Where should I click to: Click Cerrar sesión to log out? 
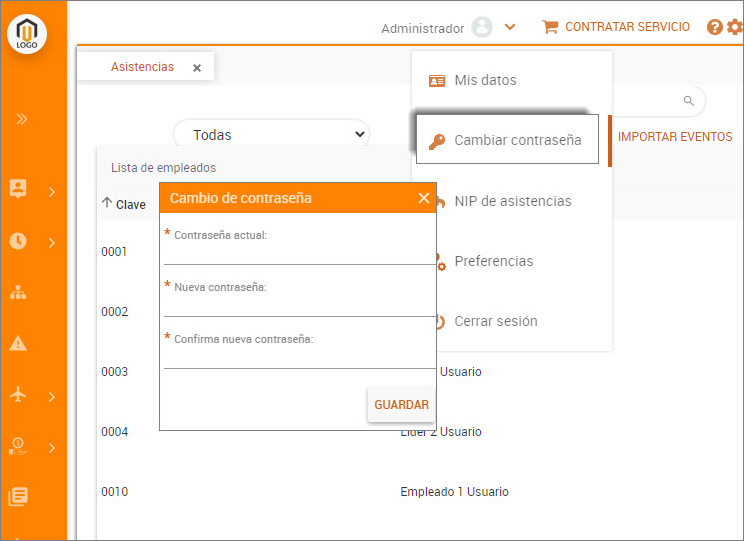[x=495, y=321]
